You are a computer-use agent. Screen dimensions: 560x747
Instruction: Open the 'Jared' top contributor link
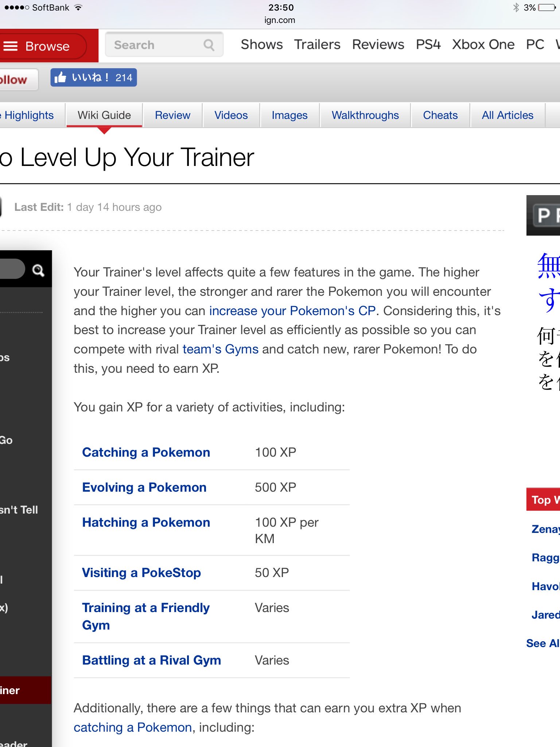pos(545,615)
